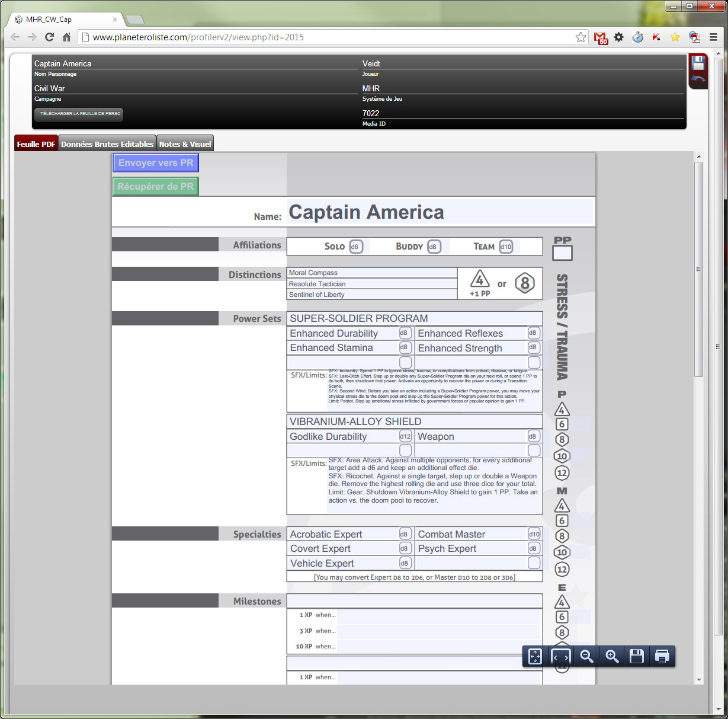This screenshot has height=719, width=728.
Task: Click empty die box beside Vehicle Expert row
Action: (534, 563)
